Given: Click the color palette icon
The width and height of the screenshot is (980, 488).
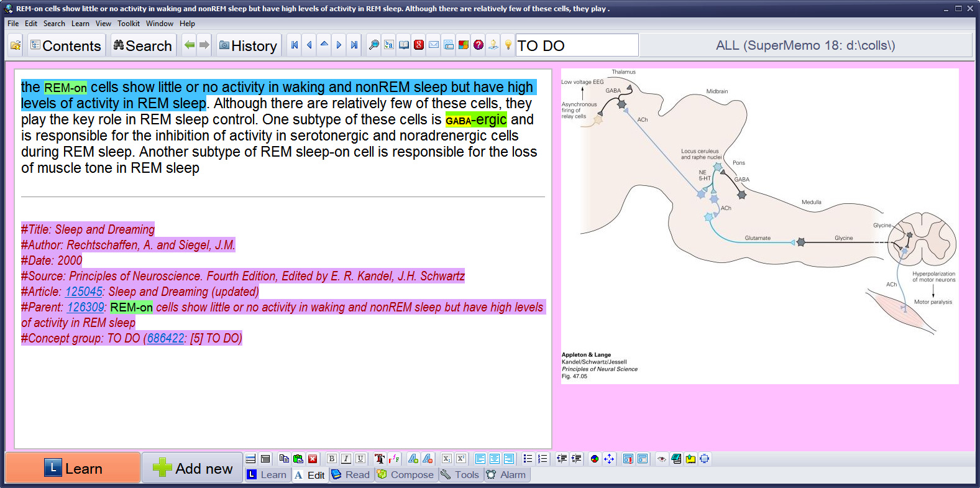Looking at the screenshot, I should pos(595,459).
